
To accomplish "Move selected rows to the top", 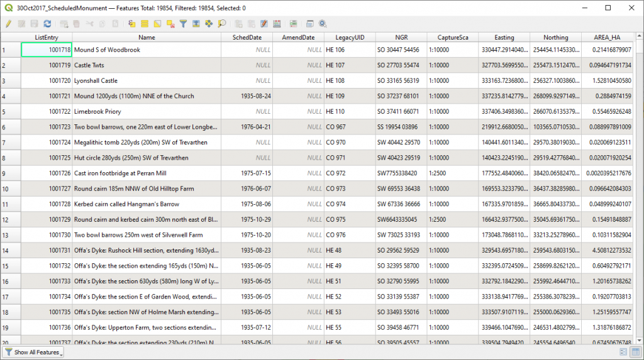I will click(196, 24).
